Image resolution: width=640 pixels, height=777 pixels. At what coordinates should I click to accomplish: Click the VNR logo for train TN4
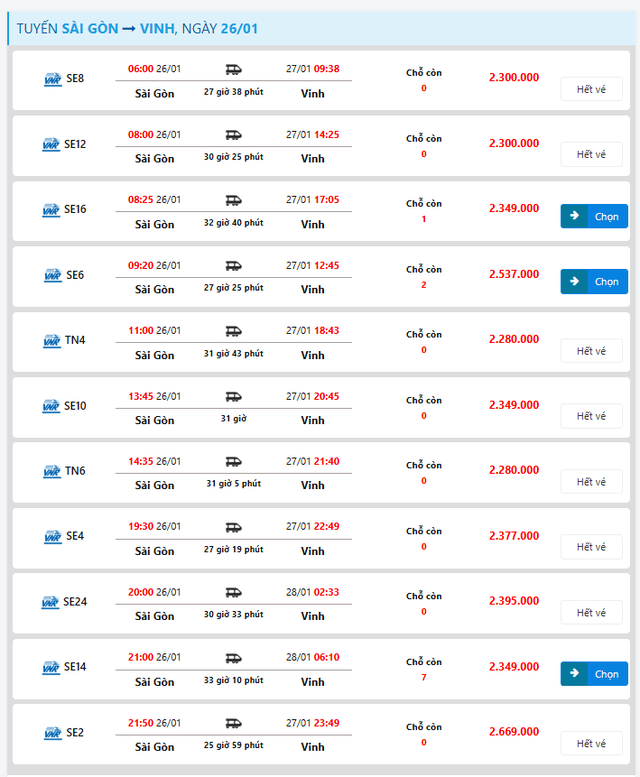coord(52,341)
